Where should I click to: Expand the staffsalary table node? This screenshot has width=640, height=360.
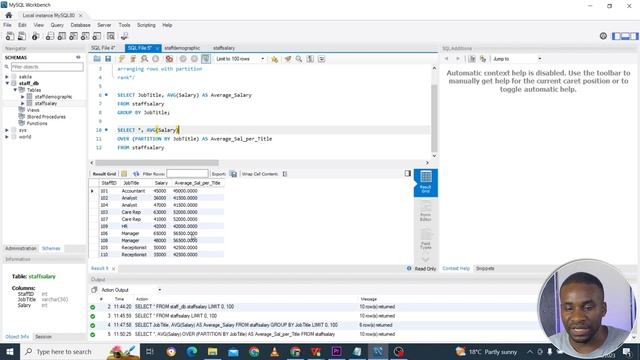click(22, 103)
